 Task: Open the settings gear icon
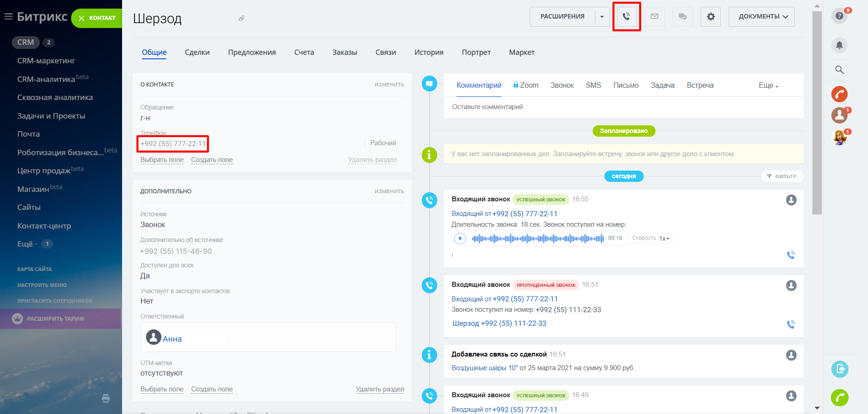coord(711,17)
